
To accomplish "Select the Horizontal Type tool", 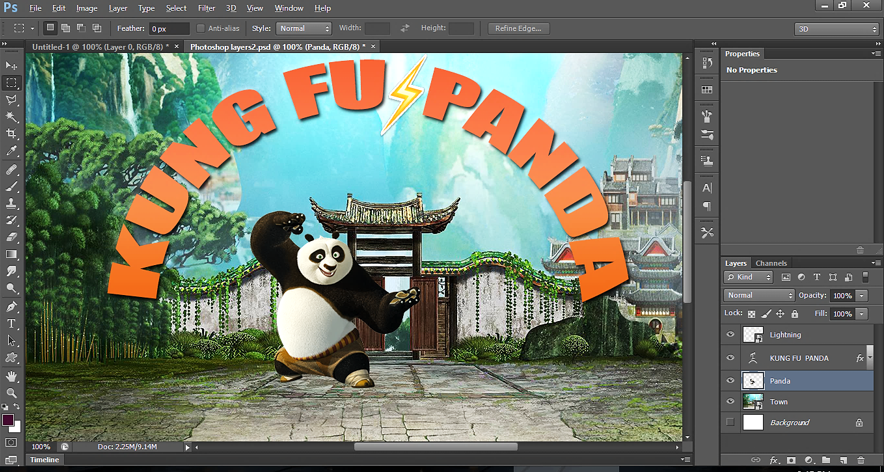I will [11, 324].
